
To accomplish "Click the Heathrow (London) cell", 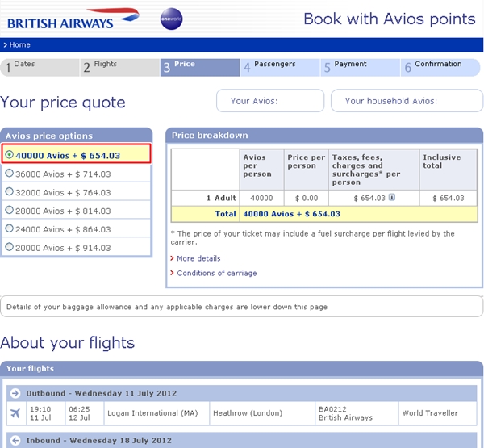I will point(262,413).
